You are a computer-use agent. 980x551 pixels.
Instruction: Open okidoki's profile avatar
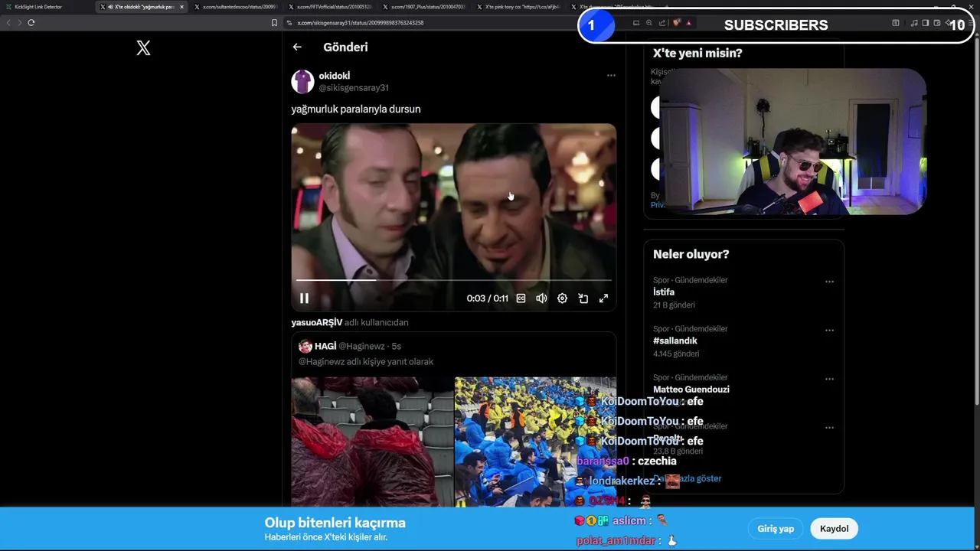click(302, 81)
